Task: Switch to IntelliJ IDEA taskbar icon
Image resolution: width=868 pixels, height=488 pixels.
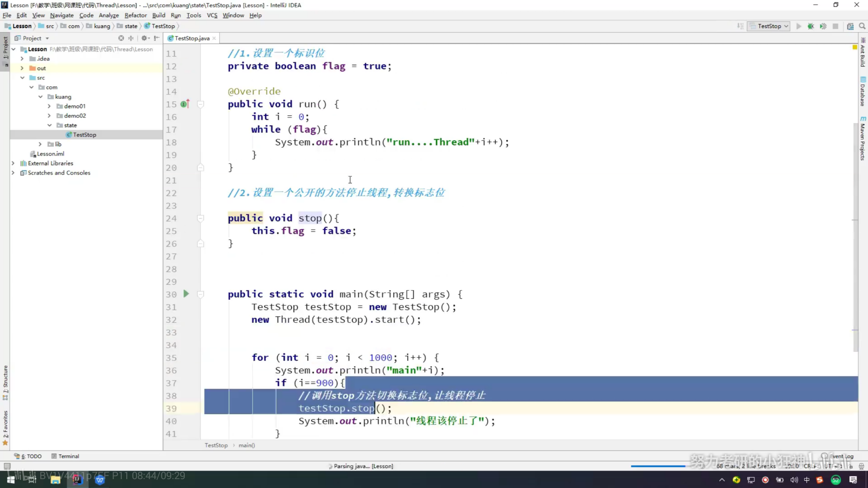Action: (x=77, y=480)
